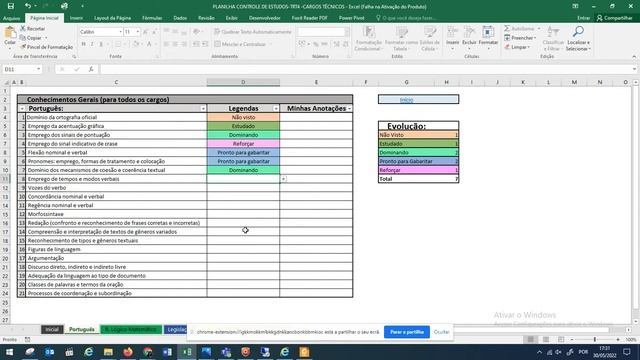Toggle Quebrar Texto Automaticamente wrap text
Screen dimensions: 640x360
coord(253,32)
